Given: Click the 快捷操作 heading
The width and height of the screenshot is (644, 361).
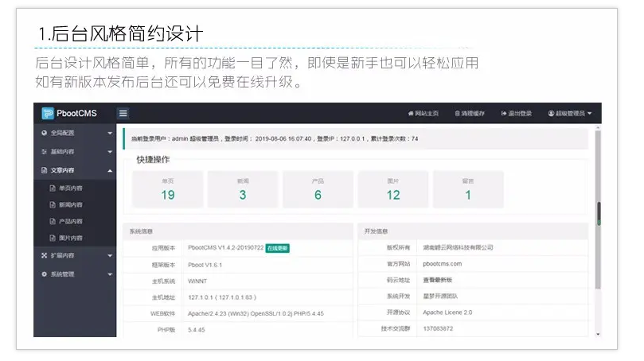Looking at the screenshot, I should pos(153,160).
